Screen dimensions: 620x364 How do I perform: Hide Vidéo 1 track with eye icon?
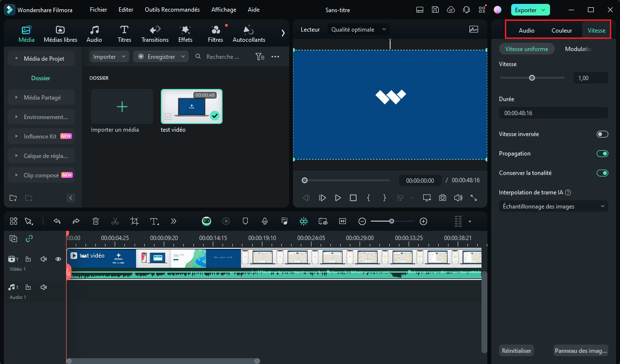click(x=58, y=259)
